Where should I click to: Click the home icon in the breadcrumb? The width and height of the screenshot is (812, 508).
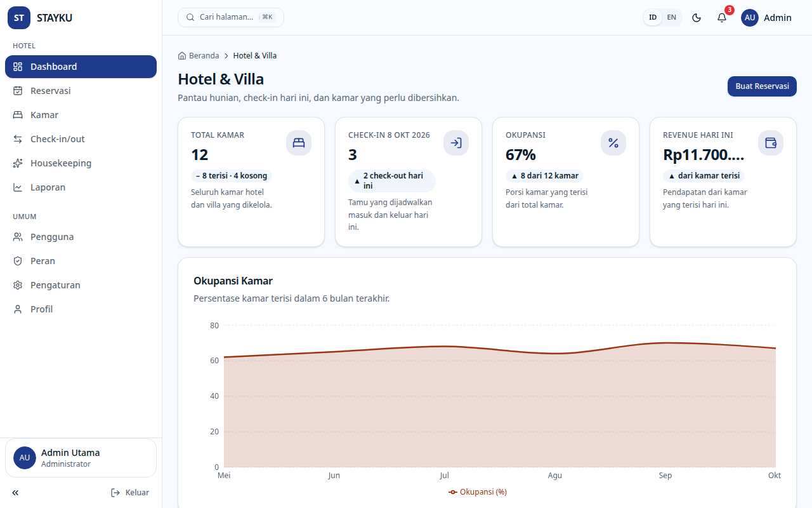click(182, 56)
